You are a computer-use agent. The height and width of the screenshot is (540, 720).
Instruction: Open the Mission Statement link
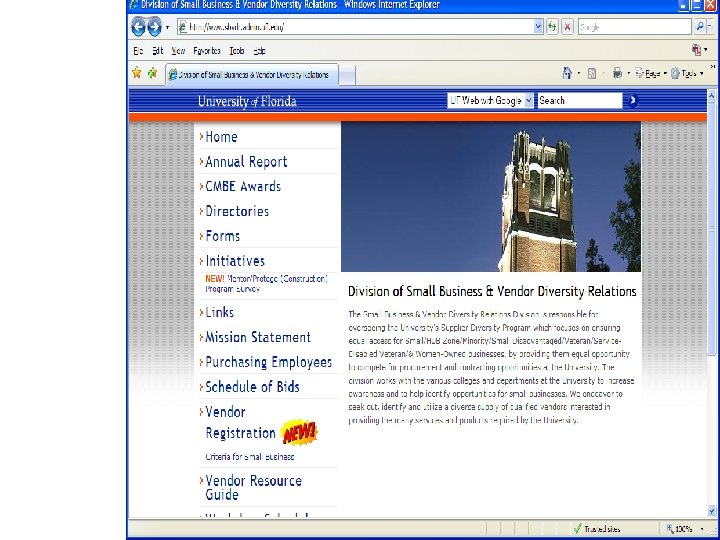click(x=258, y=337)
